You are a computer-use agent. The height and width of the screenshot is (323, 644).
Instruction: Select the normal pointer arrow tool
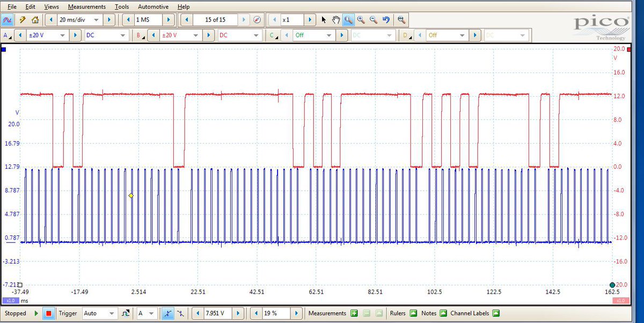pos(324,20)
